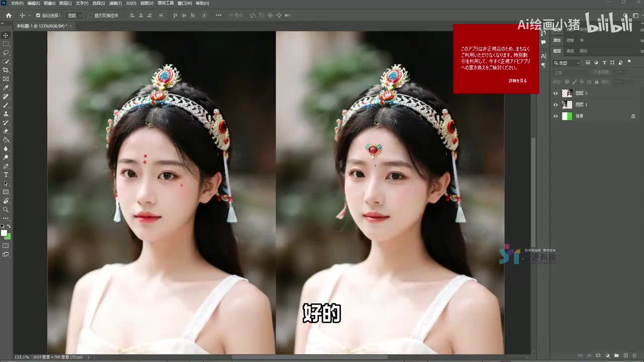The height and width of the screenshot is (362, 644).
Task: Switch to the 通道 tab
Action: pyautogui.click(x=570, y=51)
